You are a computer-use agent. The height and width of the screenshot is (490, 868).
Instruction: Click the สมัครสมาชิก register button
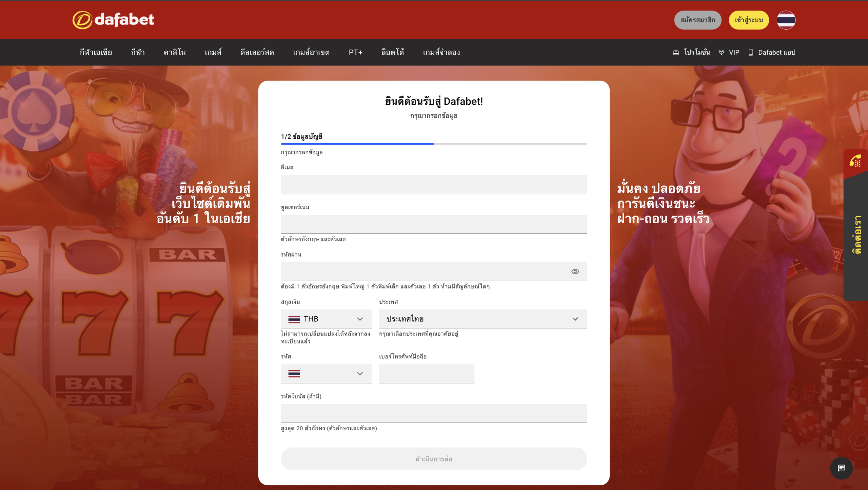[x=698, y=20]
